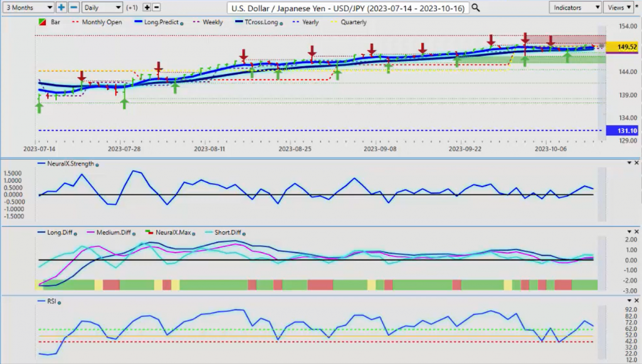
Task: Toggle the Medium.Diff legend label
Action: [113, 232]
